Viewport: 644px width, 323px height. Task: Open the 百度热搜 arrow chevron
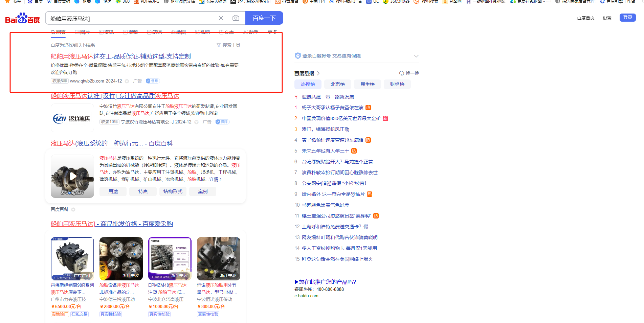click(318, 73)
